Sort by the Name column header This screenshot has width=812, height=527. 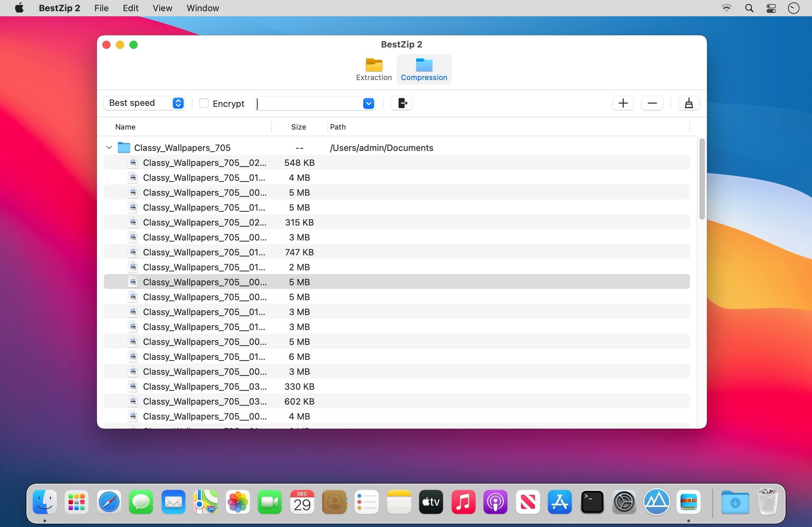click(x=125, y=127)
